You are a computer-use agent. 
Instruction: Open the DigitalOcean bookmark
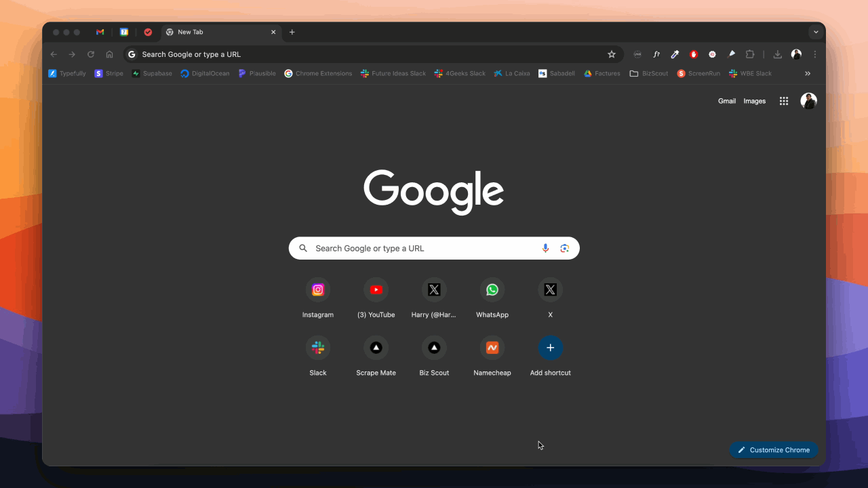click(205, 73)
